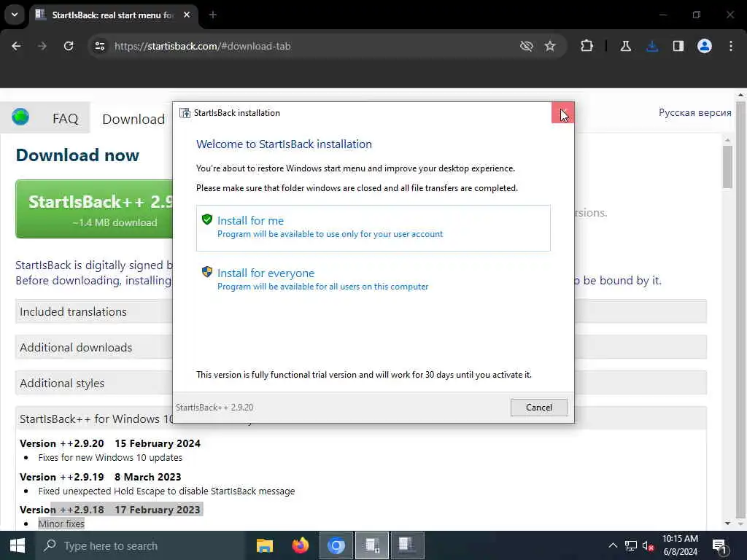Open File Explorer from the taskbar

264,545
